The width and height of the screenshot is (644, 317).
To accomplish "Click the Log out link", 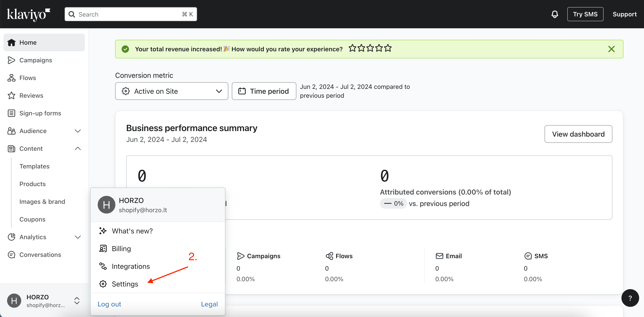I will coord(109,304).
